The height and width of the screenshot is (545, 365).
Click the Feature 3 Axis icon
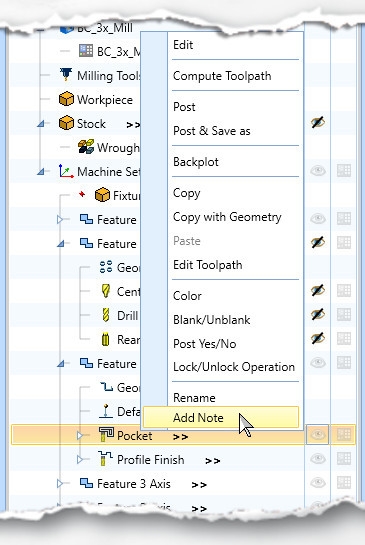pyautogui.click(x=86, y=483)
